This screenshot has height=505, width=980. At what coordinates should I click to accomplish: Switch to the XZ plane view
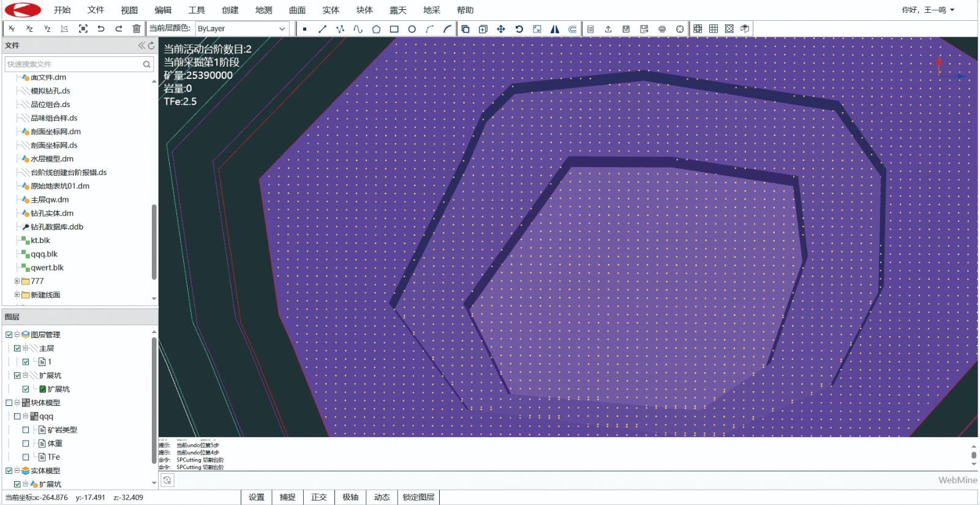coord(29,29)
